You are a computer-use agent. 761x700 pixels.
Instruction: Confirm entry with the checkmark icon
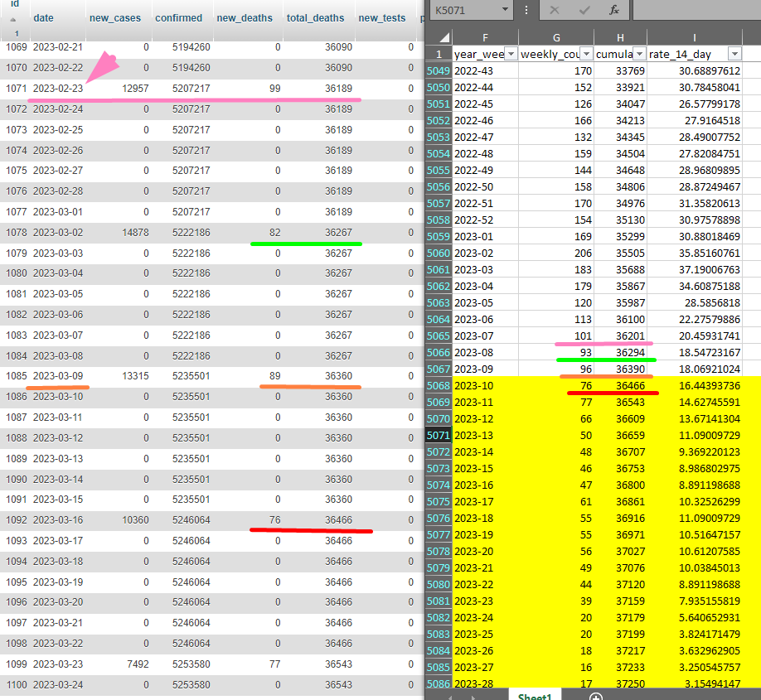584,10
